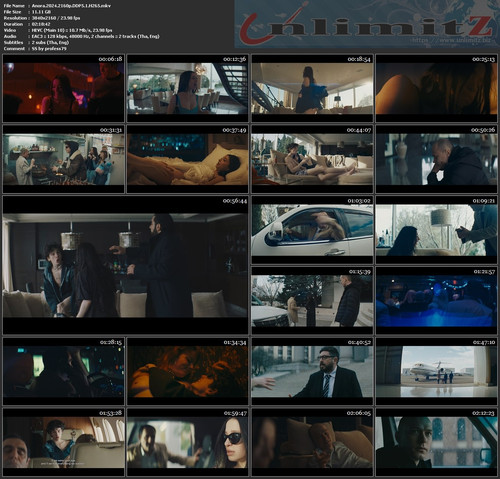Open the thumbnail marked 00:50:26
Viewport: 500px width, 479px height.
[437, 159]
